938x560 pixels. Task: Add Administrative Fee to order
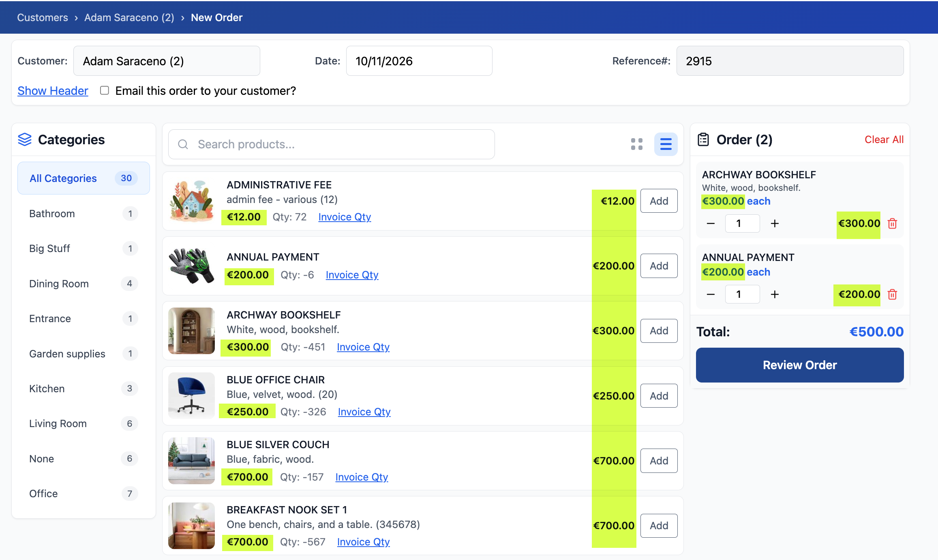click(659, 201)
